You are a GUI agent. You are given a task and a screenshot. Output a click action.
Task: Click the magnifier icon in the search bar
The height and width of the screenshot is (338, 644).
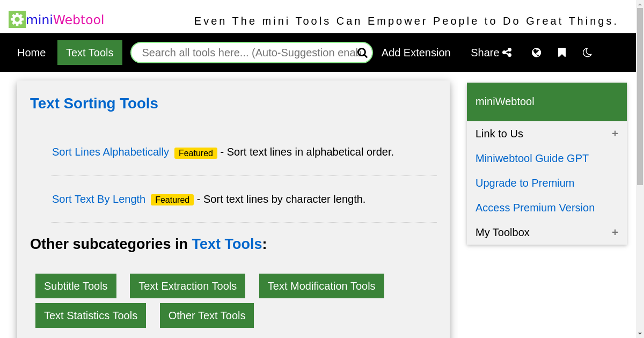pyautogui.click(x=363, y=53)
